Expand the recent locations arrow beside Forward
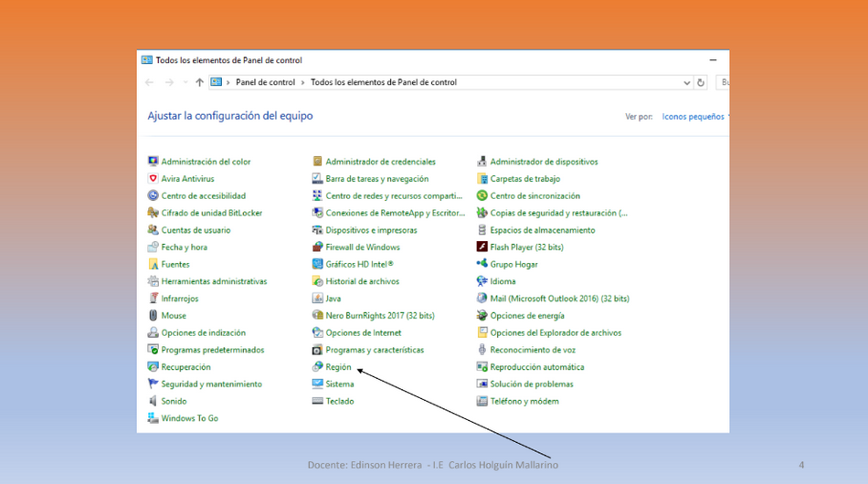 [x=185, y=82]
